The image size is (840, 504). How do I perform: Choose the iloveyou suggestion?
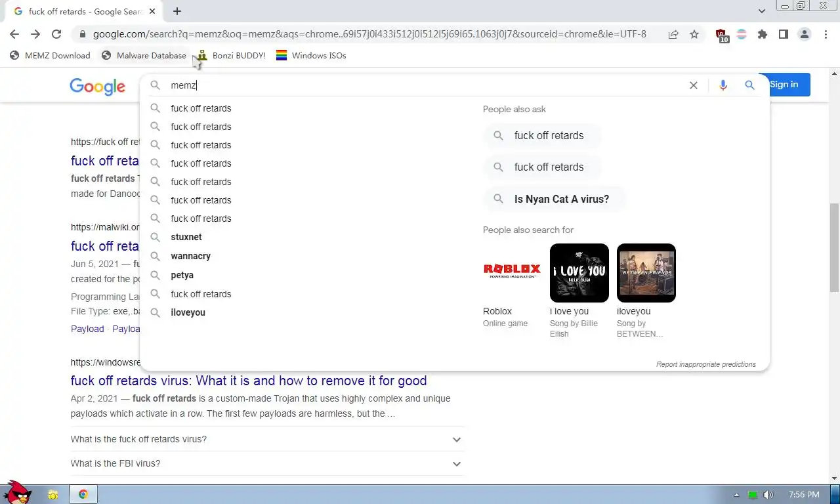(188, 312)
